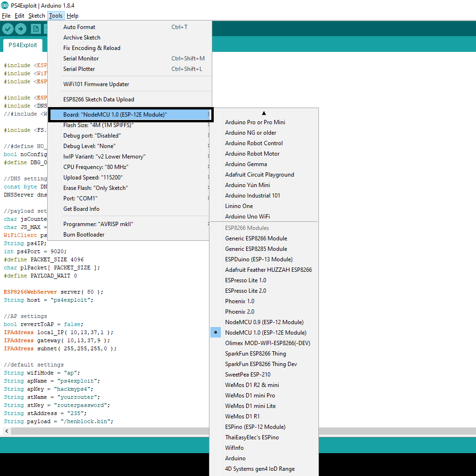This screenshot has height=476, width=476.
Task: Expand Port COM1 submenu
Action: (x=129, y=198)
